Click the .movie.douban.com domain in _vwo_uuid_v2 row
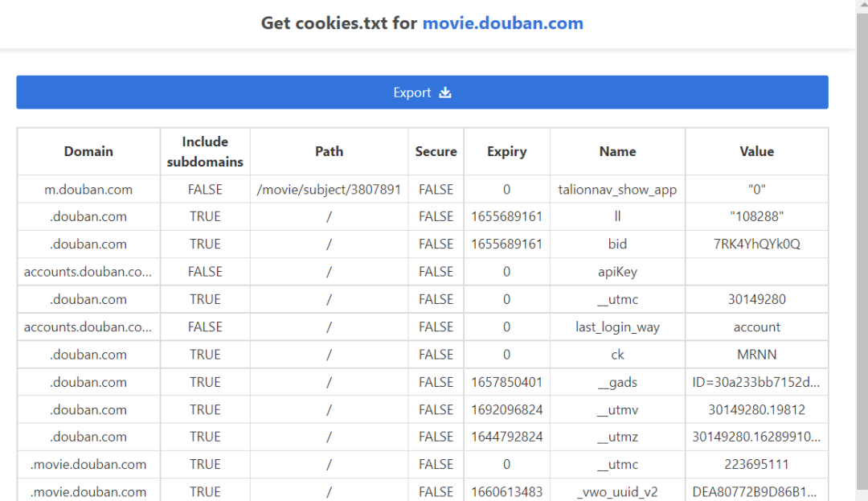This screenshot has width=868, height=501. [88, 491]
